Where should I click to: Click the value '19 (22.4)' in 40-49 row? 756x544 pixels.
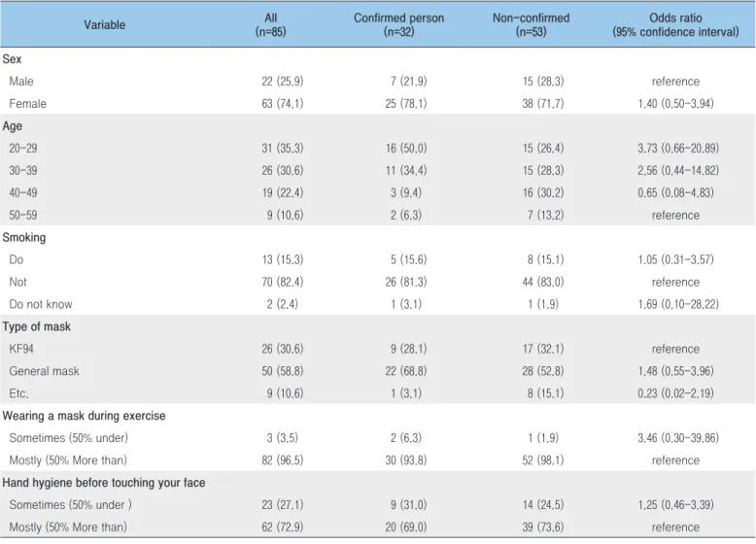pyautogui.click(x=283, y=192)
